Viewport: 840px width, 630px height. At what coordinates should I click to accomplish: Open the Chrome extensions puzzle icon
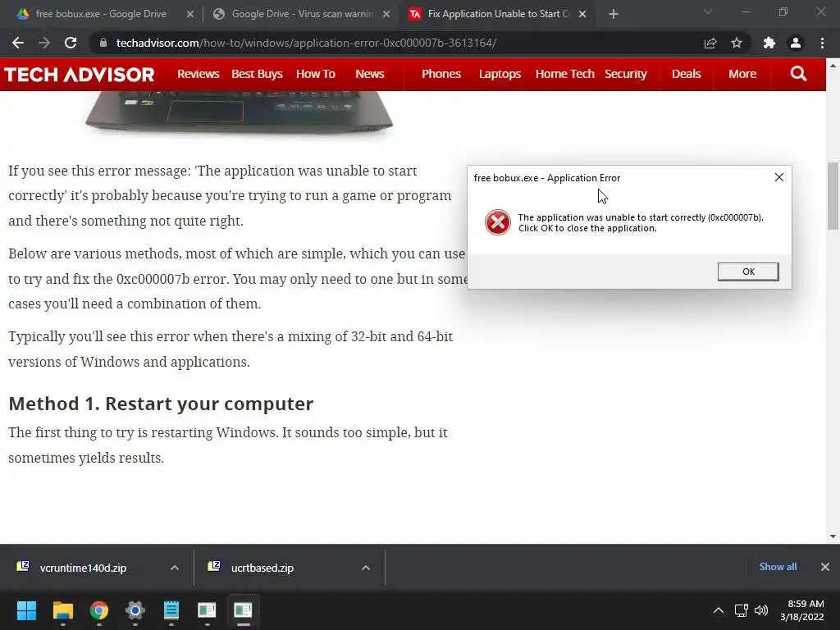769,43
